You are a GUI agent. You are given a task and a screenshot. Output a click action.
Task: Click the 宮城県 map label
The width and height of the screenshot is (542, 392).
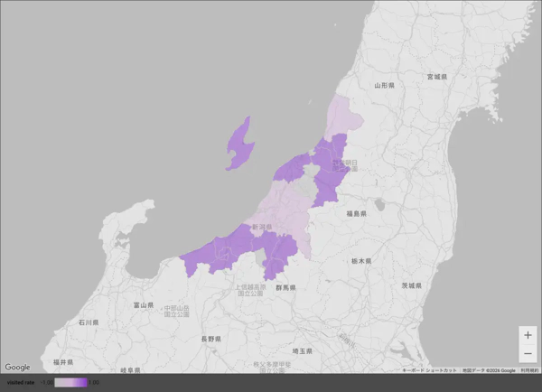437,77
